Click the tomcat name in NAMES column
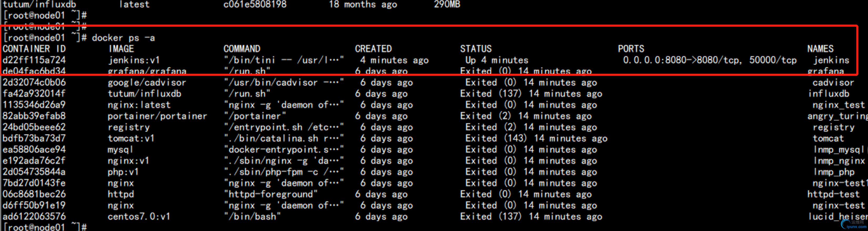This screenshot has width=868, height=231. click(x=828, y=138)
